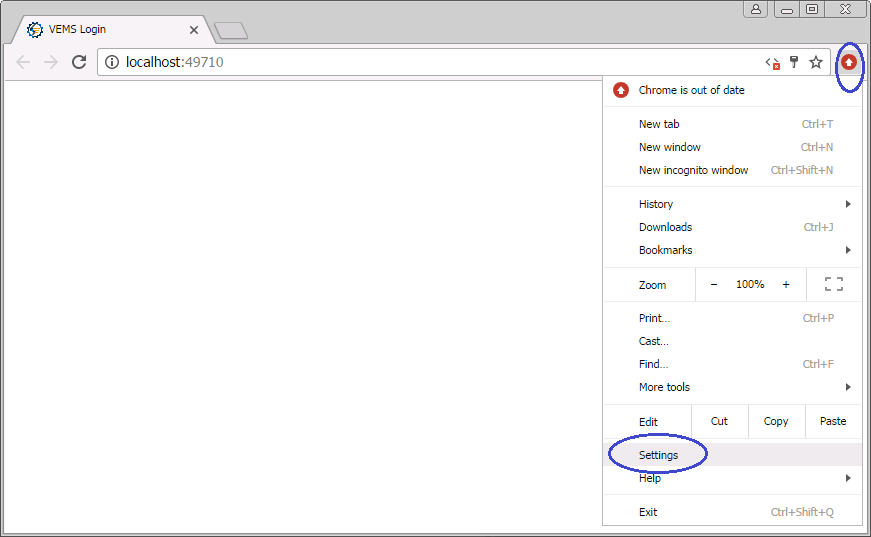The width and height of the screenshot is (871, 537).
Task: Click the blocked content icon in address bar
Action: coord(772,62)
